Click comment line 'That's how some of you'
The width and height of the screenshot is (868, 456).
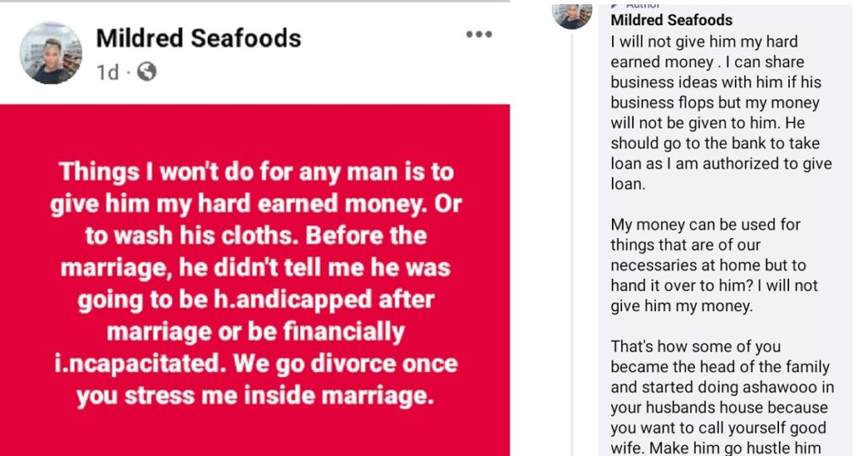pyautogui.click(x=695, y=347)
